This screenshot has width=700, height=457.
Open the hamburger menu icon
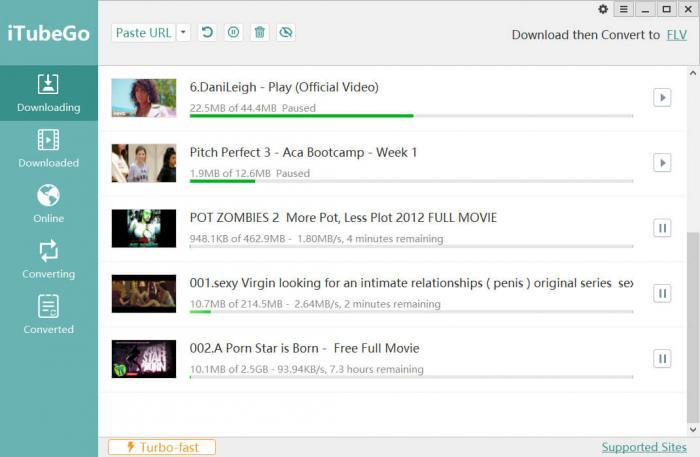tap(624, 9)
